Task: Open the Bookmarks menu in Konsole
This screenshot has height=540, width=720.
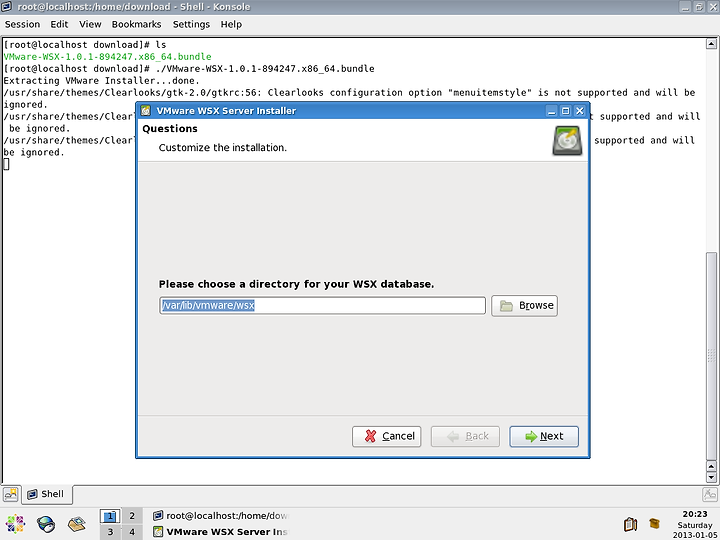Action: (x=136, y=24)
